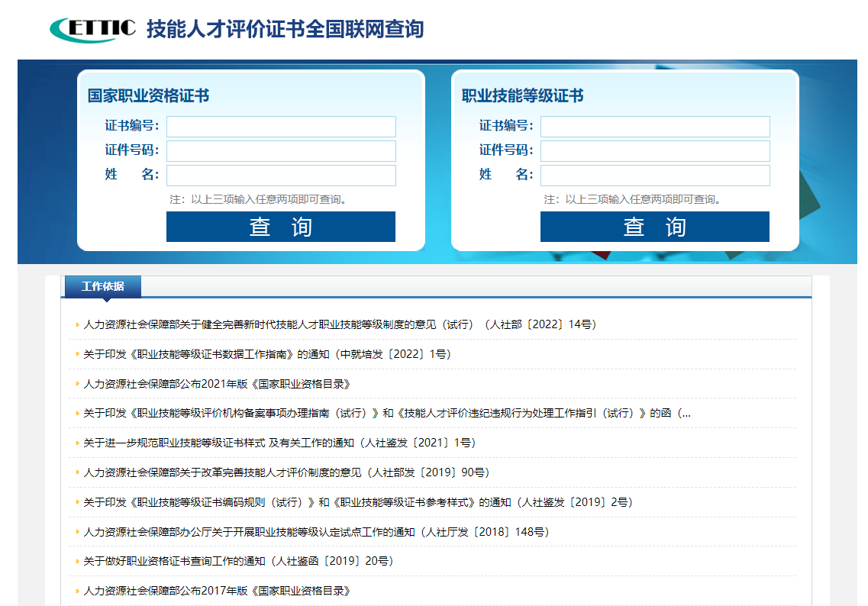This screenshot has width=868, height=606.
Task: Click 证书编号 input in 国家职业资格证书 panel
Action: point(281,126)
